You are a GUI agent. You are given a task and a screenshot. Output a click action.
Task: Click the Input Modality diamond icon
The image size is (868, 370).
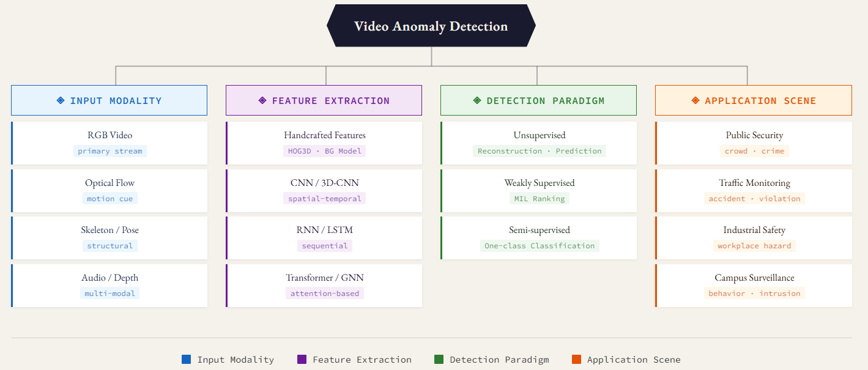pyautogui.click(x=61, y=100)
